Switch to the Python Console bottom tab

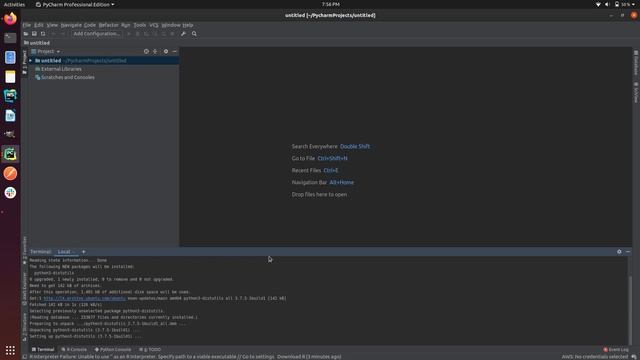113,349
